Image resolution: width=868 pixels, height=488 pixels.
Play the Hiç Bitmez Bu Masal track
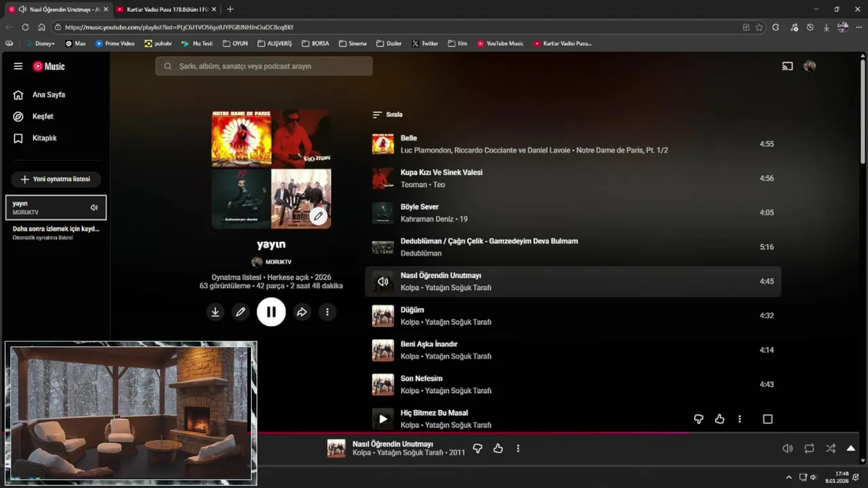383,419
